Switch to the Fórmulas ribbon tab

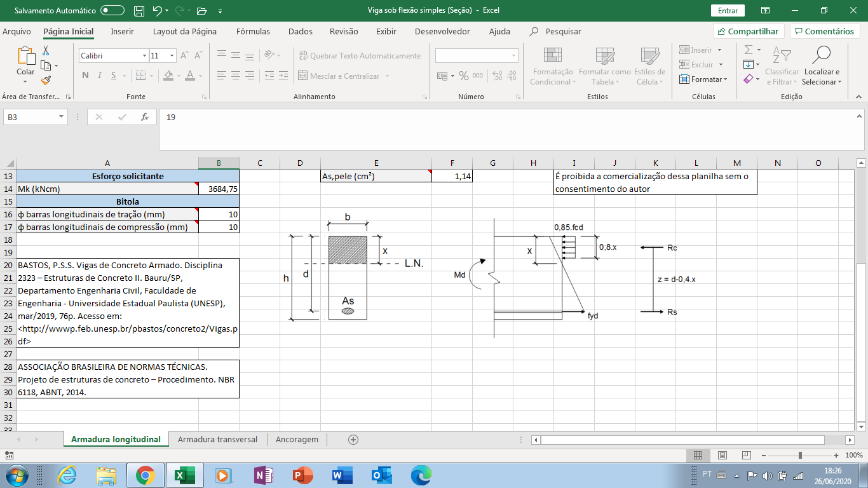point(253,31)
